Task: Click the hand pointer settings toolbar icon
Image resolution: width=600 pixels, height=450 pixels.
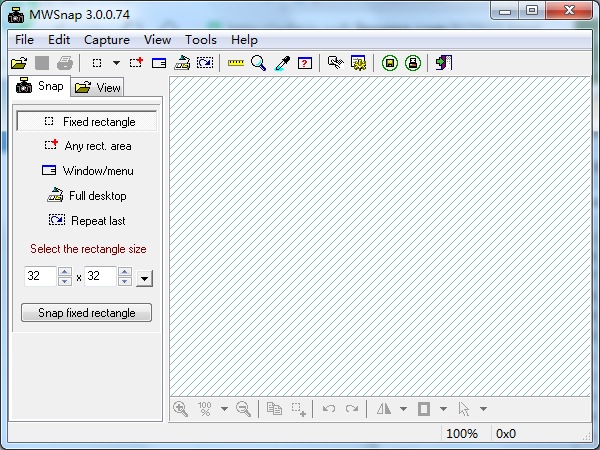Action: click(336, 63)
